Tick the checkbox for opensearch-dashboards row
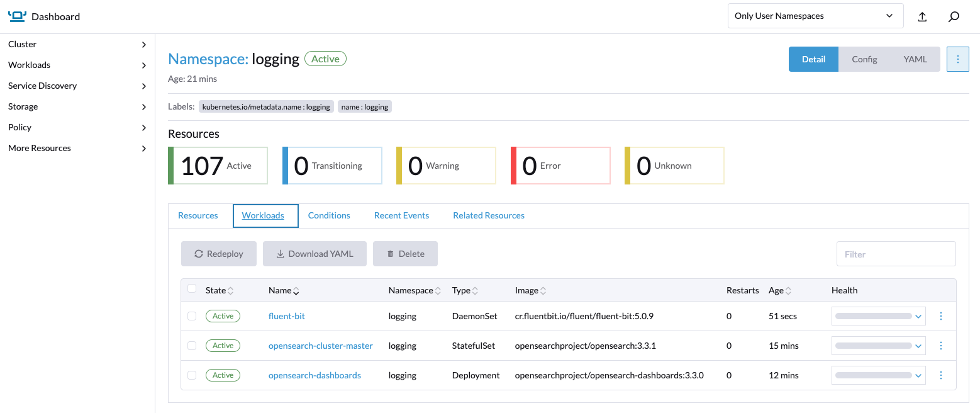The width and height of the screenshot is (980, 413). tap(192, 375)
